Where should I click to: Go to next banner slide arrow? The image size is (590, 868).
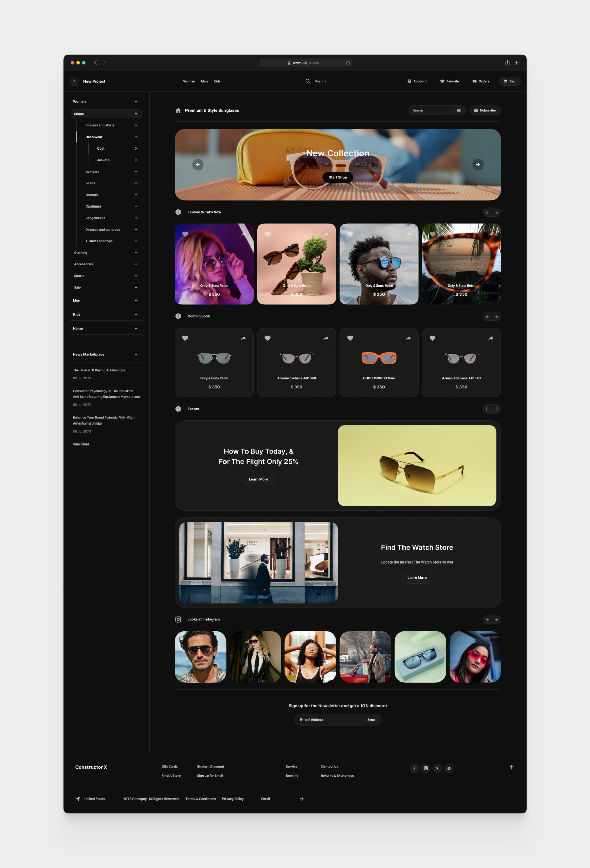[478, 165]
